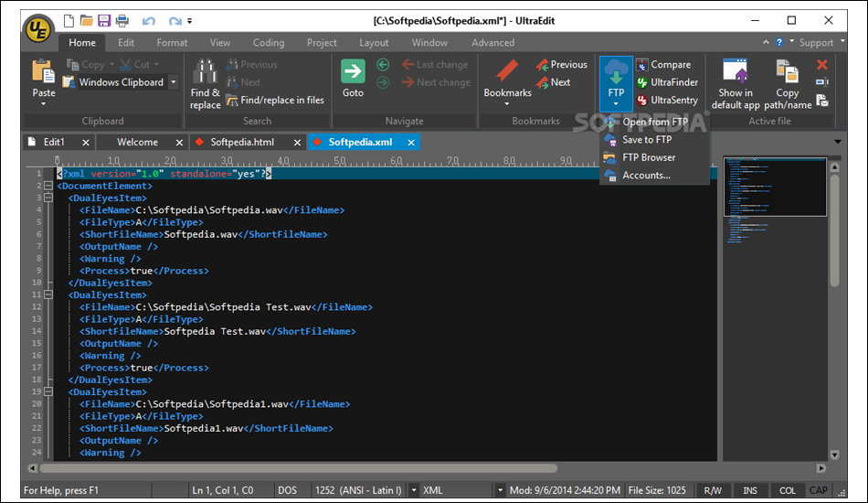Close the Softpedia.xml tab
The width and height of the screenshot is (868, 503).
411,143
